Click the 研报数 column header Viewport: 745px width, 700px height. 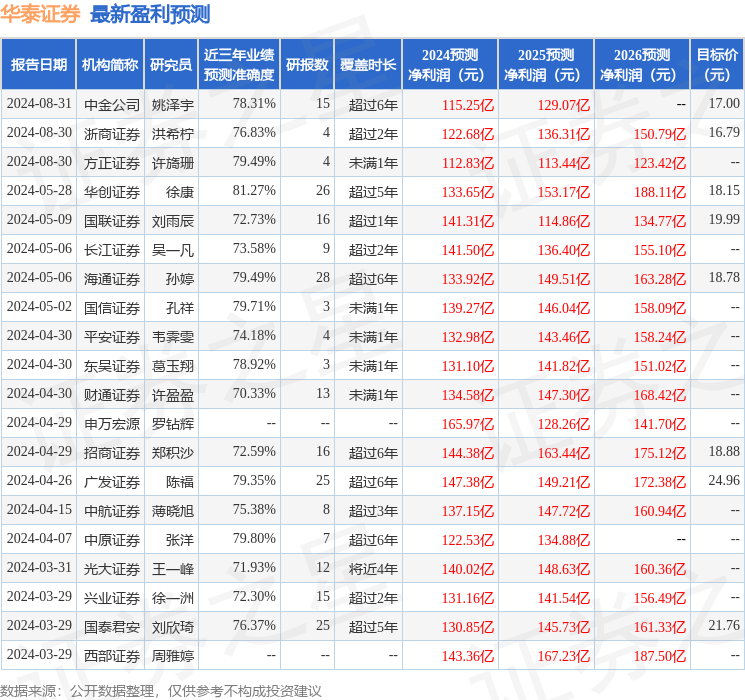[x=307, y=64]
